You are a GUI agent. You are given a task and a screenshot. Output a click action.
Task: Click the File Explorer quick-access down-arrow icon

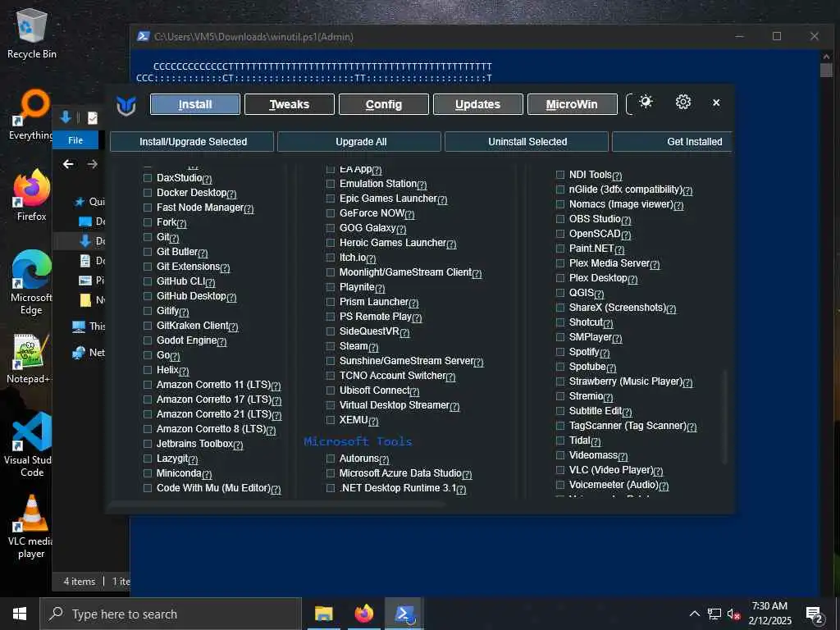click(66, 117)
